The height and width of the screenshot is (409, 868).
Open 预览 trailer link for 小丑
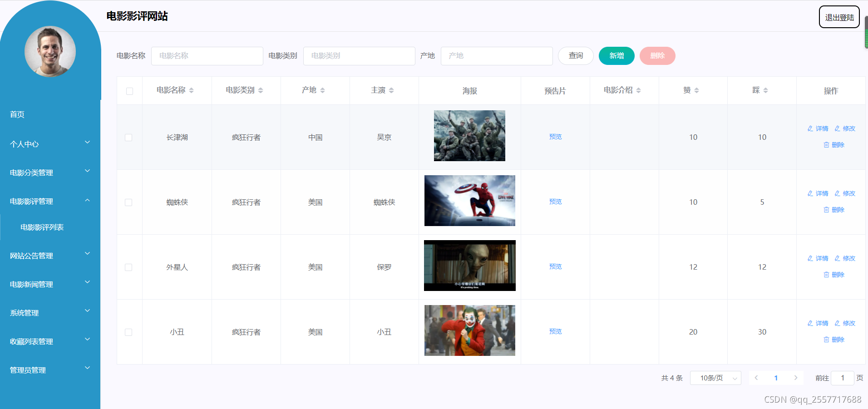(555, 331)
